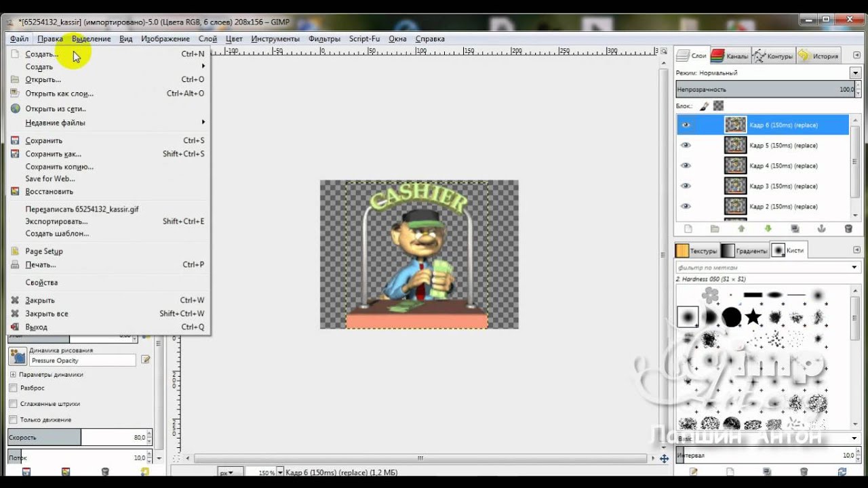Click the paint dynamics icon button
The height and width of the screenshot is (488, 868).
pos(17,357)
